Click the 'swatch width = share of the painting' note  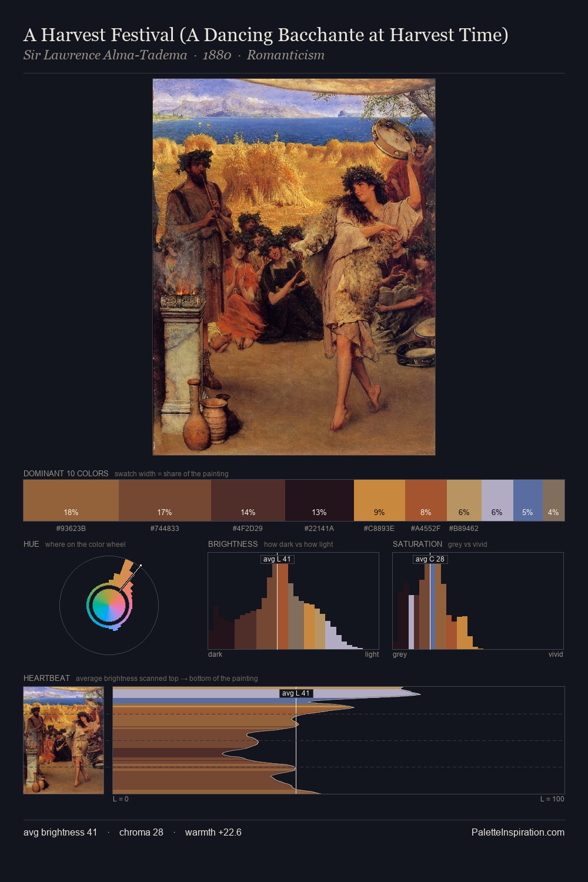coord(172,474)
